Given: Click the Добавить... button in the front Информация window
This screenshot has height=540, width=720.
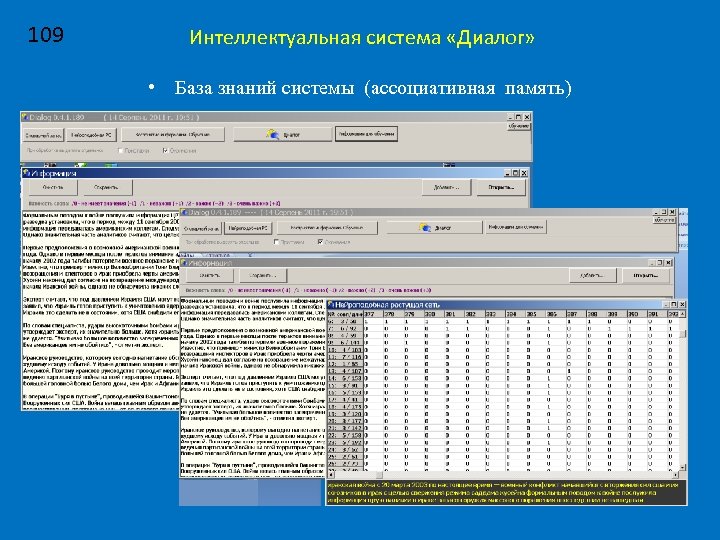Looking at the screenshot, I should tap(592, 275).
